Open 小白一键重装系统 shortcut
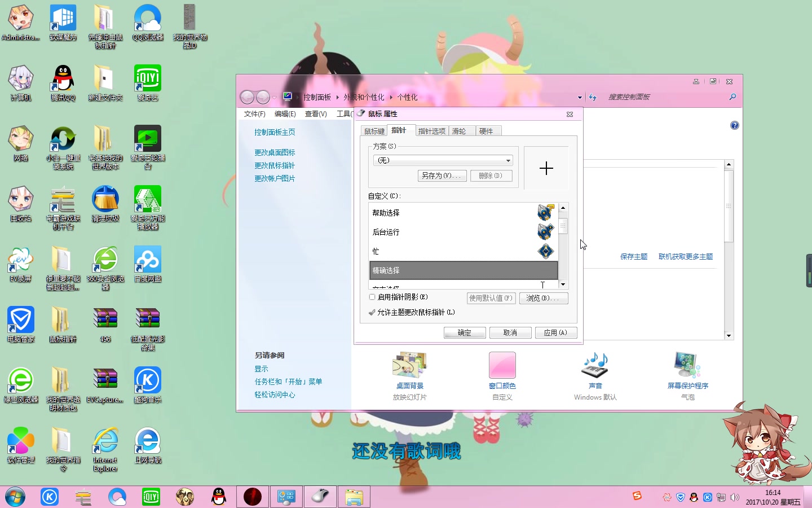The image size is (812, 508). [63, 147]
